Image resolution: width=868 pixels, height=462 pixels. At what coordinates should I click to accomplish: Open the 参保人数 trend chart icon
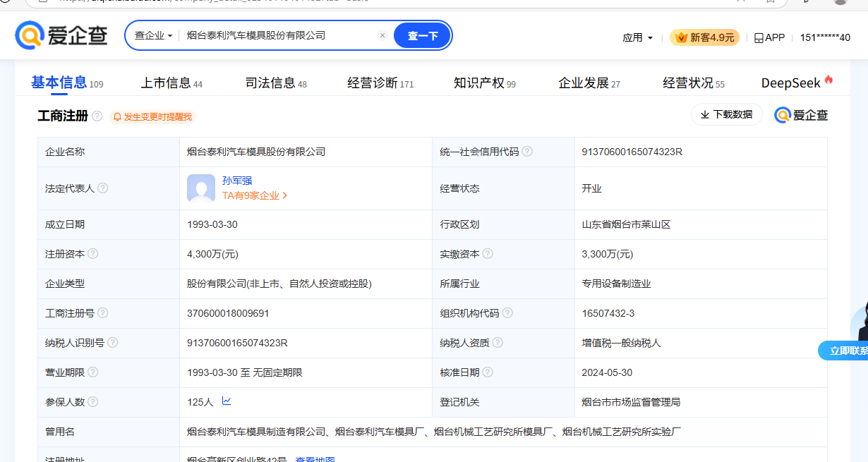(x=227, y=401)
